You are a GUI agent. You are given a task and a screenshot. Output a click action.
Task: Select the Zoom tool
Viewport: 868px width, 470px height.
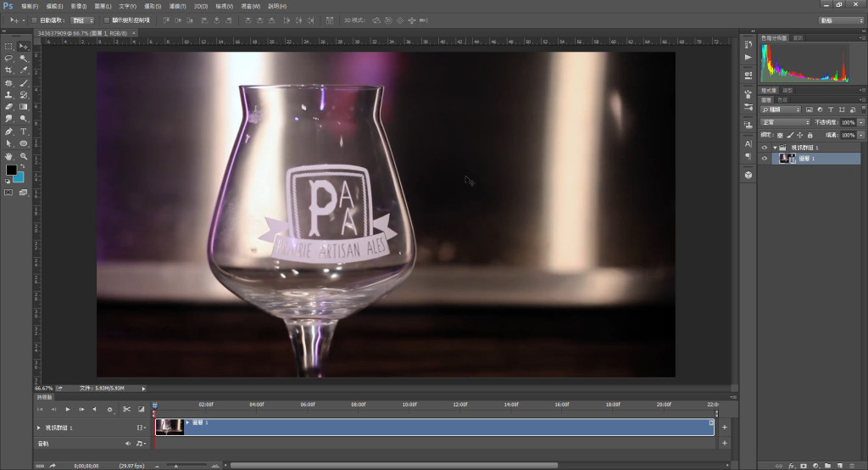tap(23, 156)
